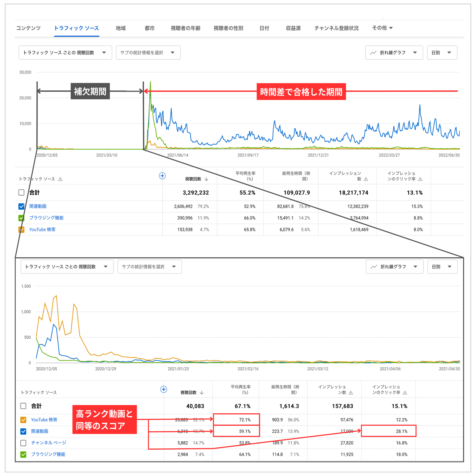This screenshot has width=476, height=476.
Task: Open the lower トラフィック ソース ごとの 視聴回数 dropdown
Action: coord(67,267)
